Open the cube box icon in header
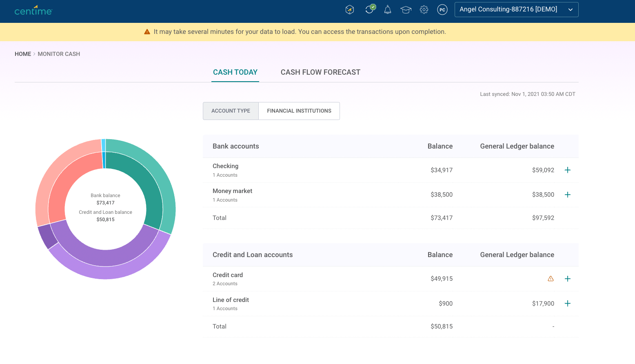 pos(350,10)
